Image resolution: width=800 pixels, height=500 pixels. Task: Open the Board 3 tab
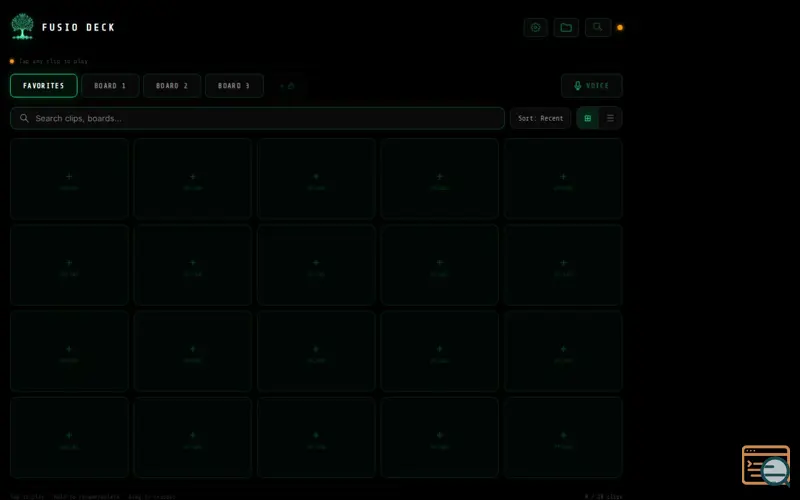(x=234, y=86)
